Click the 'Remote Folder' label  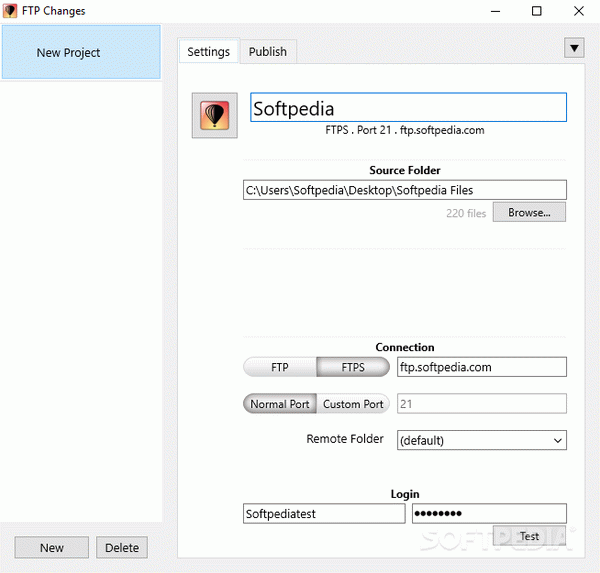(345, 439)
